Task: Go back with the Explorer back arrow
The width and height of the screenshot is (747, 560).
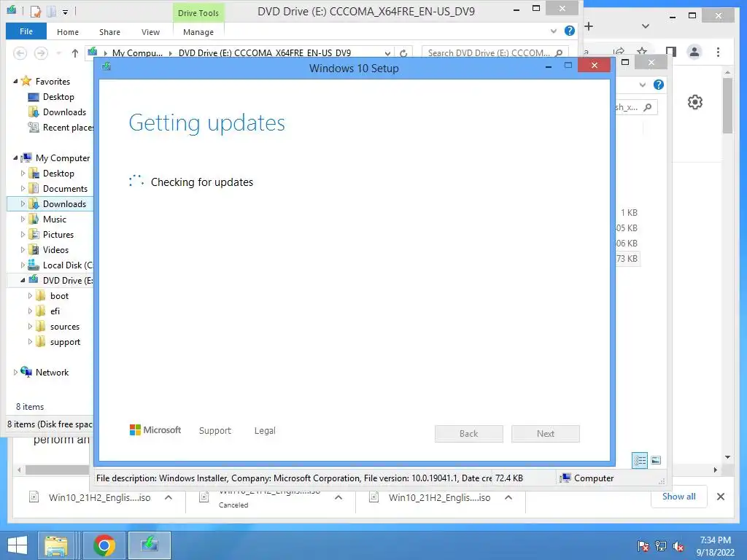Action: pyautogui.click(x=20, y=52)
